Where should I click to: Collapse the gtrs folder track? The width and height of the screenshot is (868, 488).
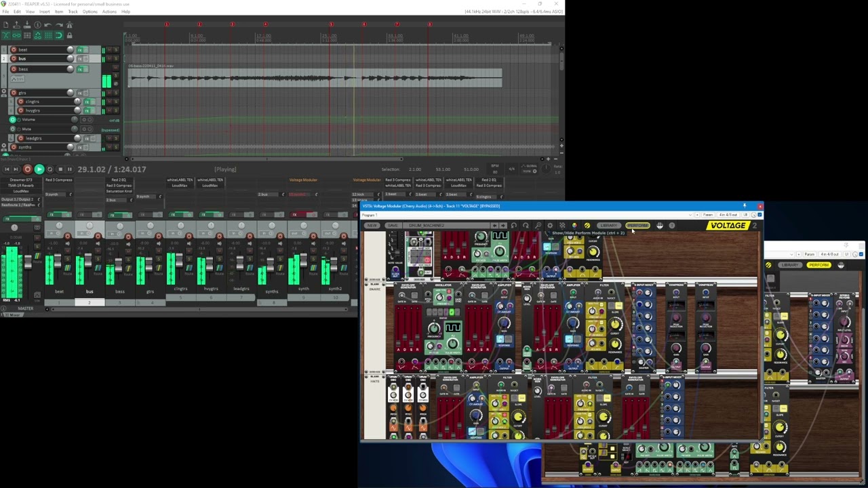point(4,91)
